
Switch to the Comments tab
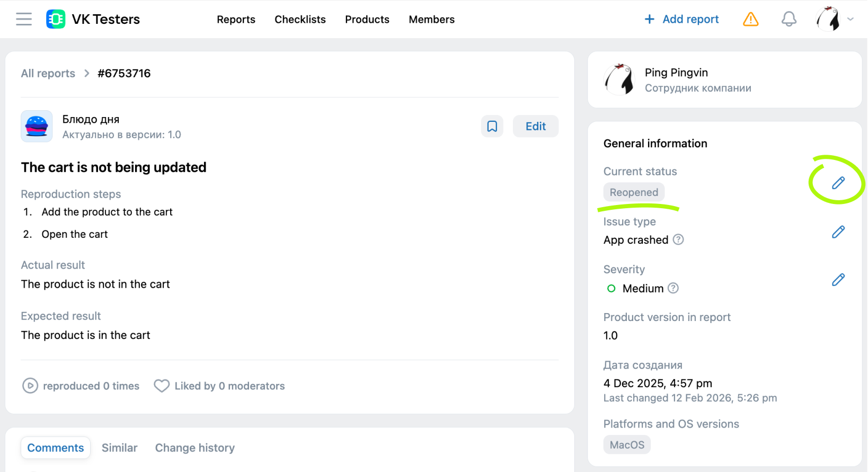click(x=56, y=448)
